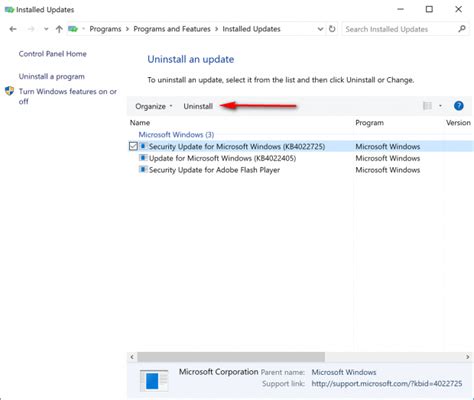Collapse the Microsoft Windows (3) group
The width and height of the screenshot is (474, 400).
(x=176, y=135)
